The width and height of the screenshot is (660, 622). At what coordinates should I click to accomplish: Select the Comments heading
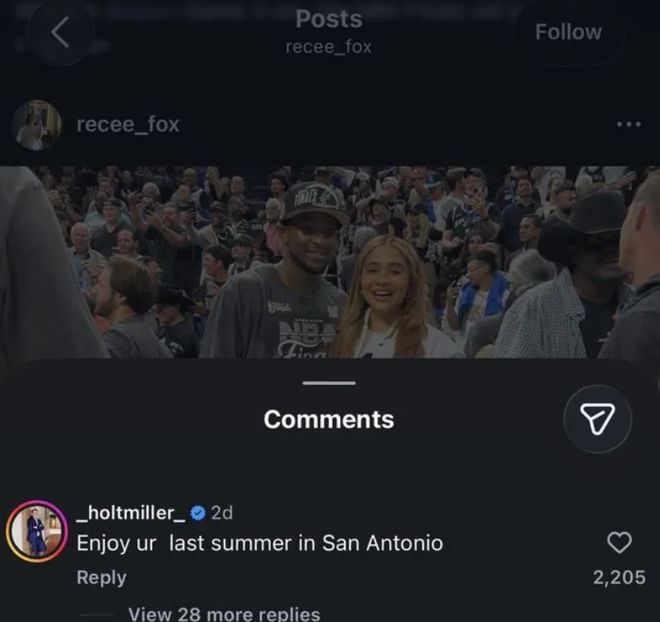pyautogui.click(x=329, y=420)
